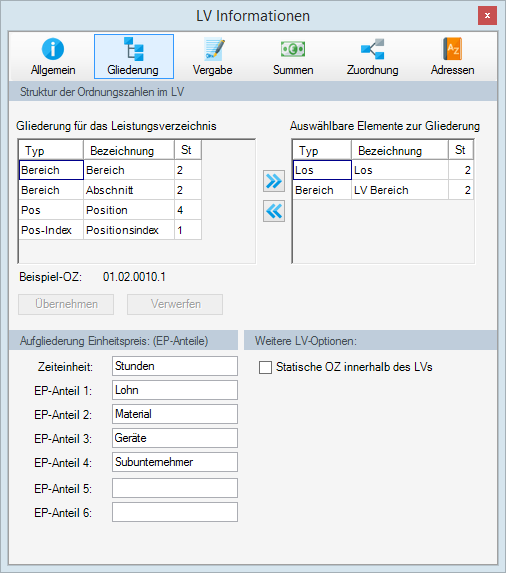506x573 pixels.
Task: Click the EP-Anteil 1 field with Lohn
Action: point(175,390)
